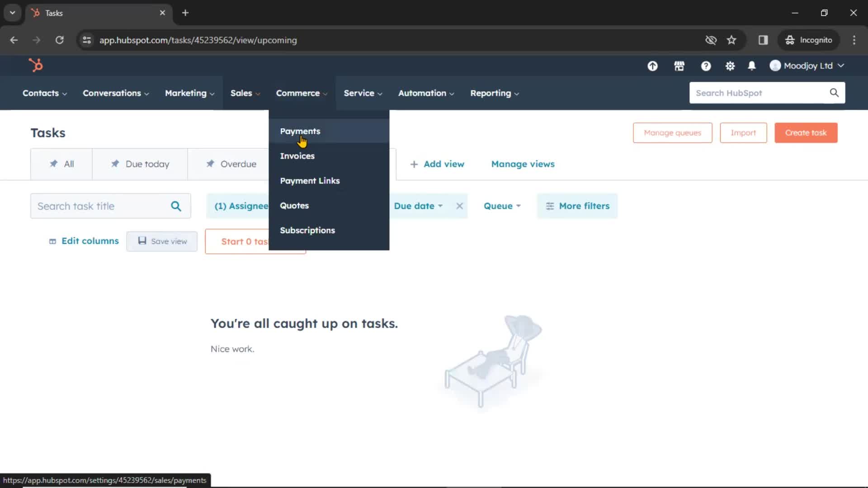
Task: Click the marketplace grid icon
Action: [679, 66]
